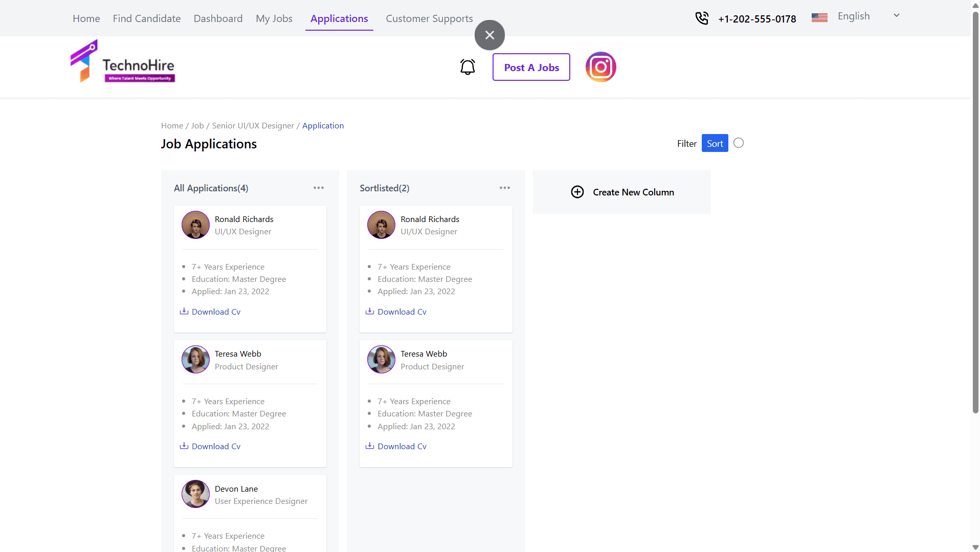Click the scrollbar down arrow
Screen dimensions: 980x552
tap(975, 547)
